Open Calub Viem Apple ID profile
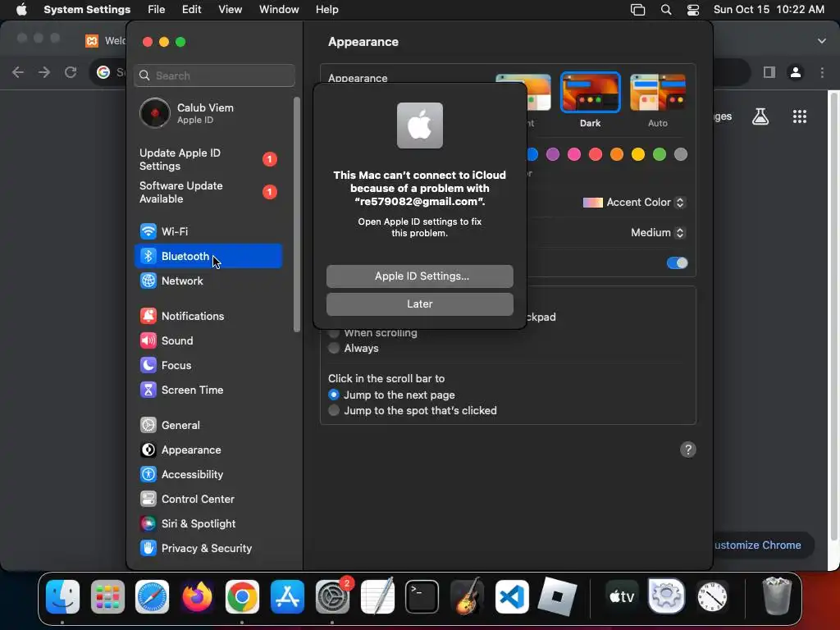 point(208,113)
